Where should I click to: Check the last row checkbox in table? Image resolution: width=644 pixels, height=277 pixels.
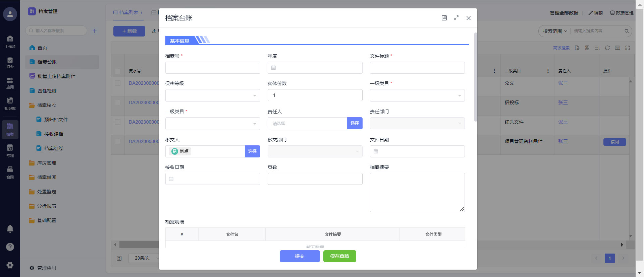click(x=118, y=141)
